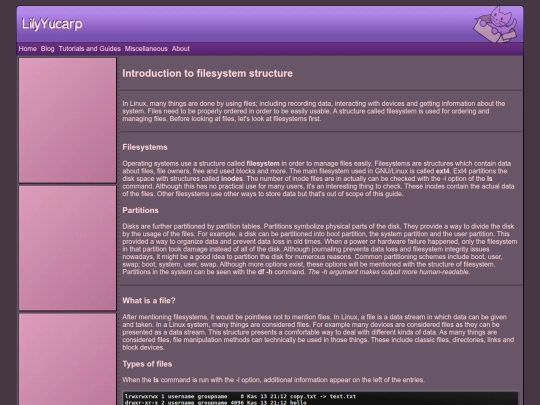
Task: Click the Types of files heading
Action: pos(147,364)
